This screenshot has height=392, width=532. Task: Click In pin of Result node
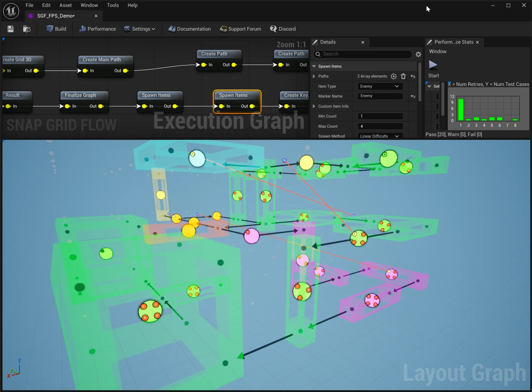point(8,106)
